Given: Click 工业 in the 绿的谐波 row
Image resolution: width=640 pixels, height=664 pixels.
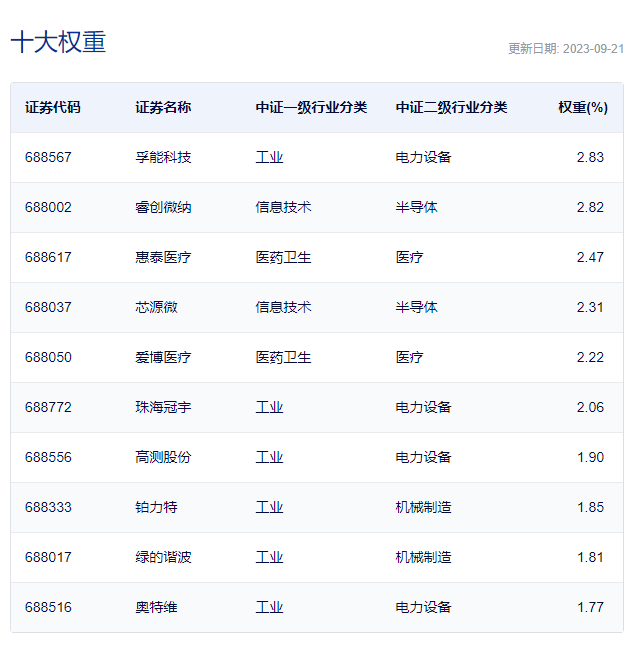Looking at the screenshot, I should click(269, 557).
